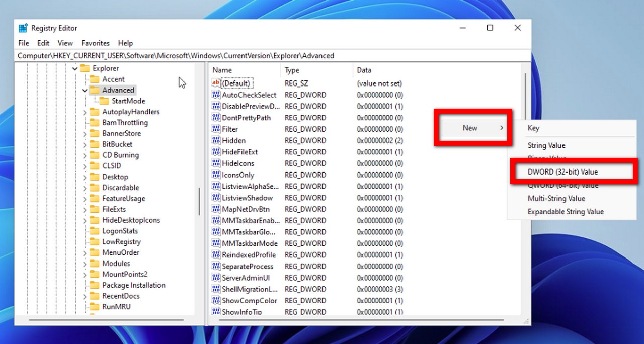Click the StartMode folder icon
This screenshot has height=344, width=644.
click(104, 101)
